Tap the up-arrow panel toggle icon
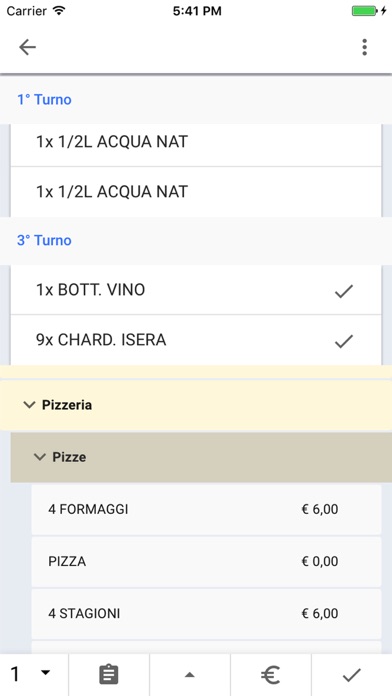 [190, 675]
